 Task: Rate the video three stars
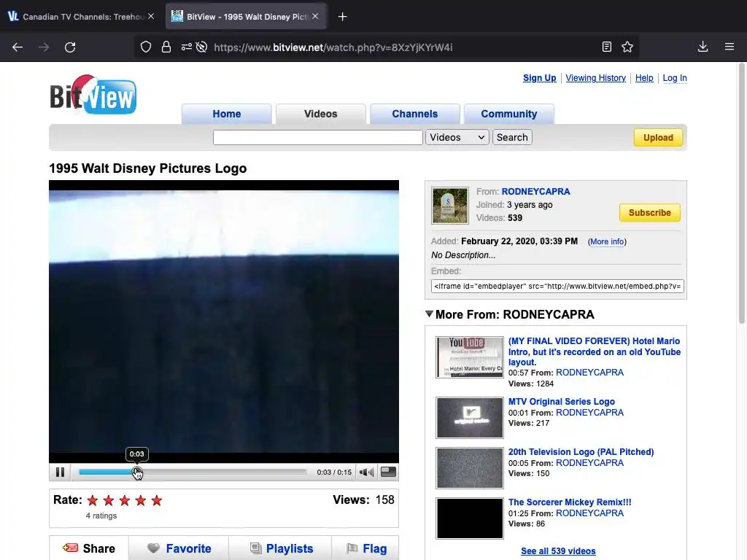125,500
